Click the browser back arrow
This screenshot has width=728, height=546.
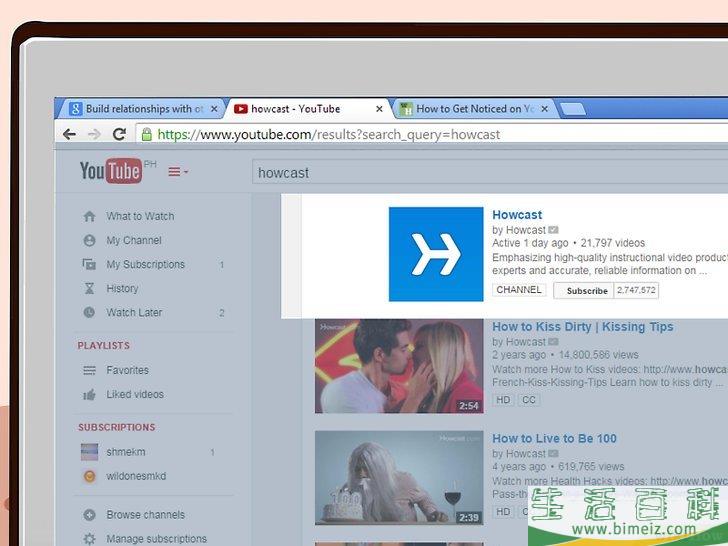[69, 135]
